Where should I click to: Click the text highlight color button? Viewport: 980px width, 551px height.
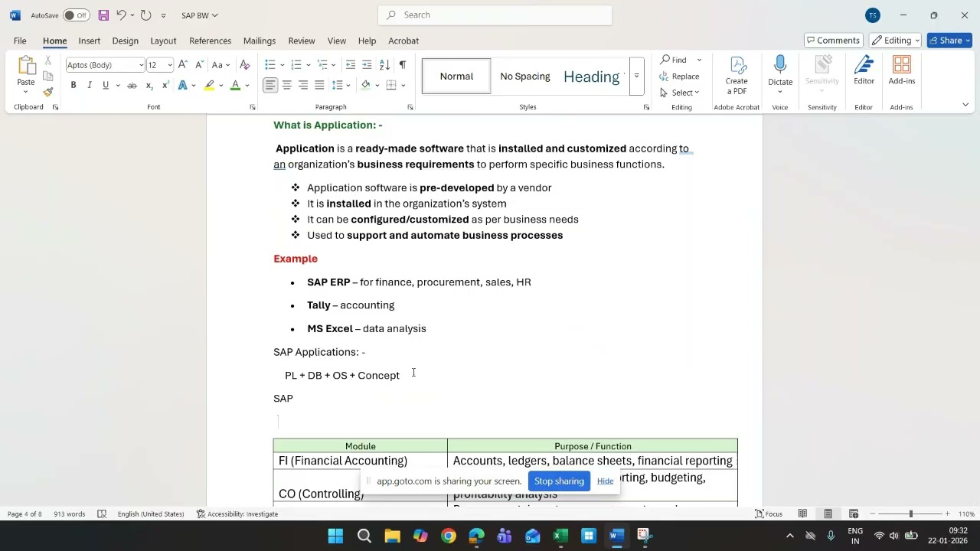tap(209, 85)
